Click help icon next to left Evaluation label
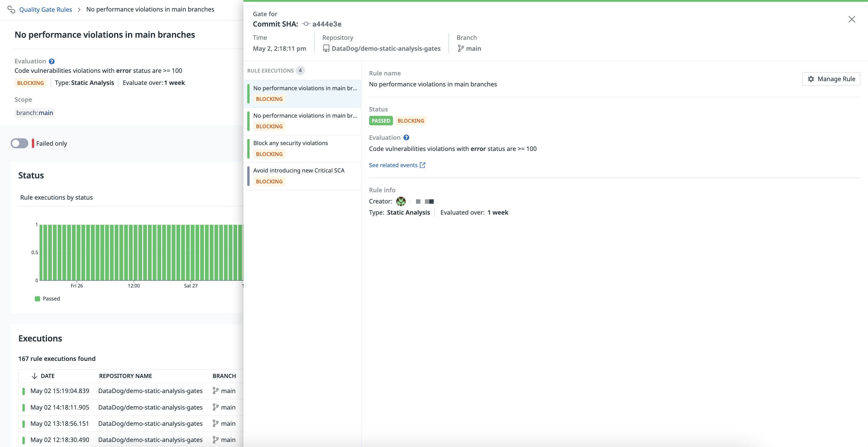The width and height of the screenshot is (868, 447). (52, 61)
